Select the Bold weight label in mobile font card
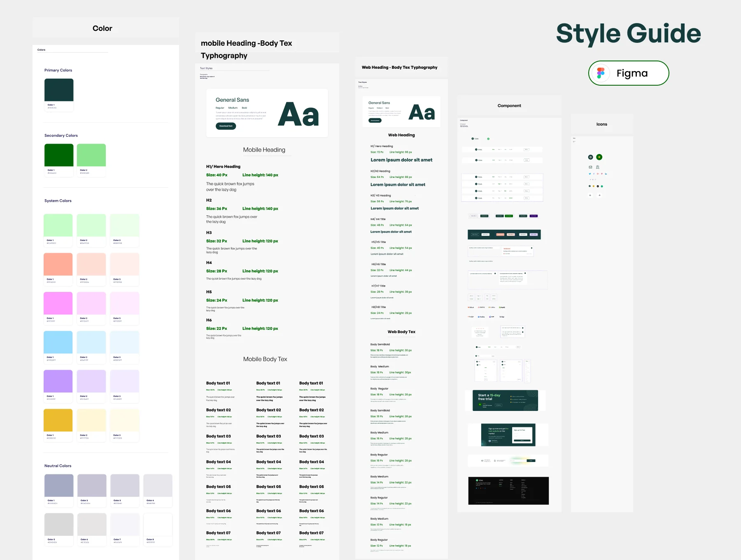This screenshot has width=741, height=560. click(244, 108)
